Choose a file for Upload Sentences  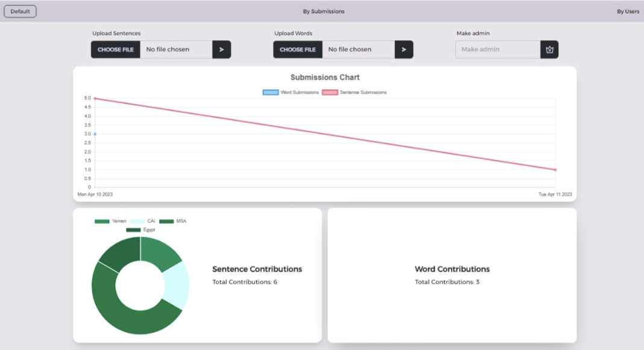116,49
